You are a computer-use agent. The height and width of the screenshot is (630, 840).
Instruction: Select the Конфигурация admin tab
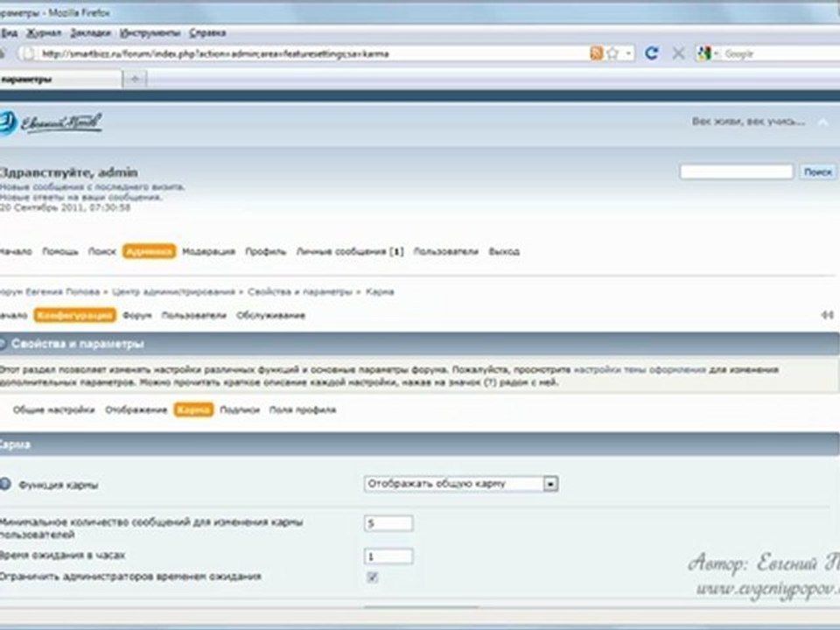point(75,315)
